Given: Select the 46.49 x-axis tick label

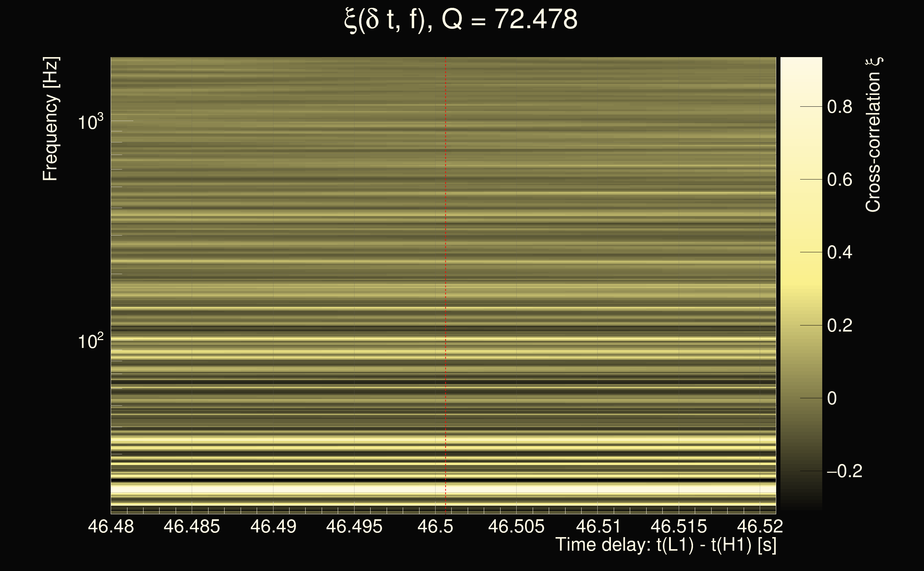Looking at the screenshot, I should (273, 526).
